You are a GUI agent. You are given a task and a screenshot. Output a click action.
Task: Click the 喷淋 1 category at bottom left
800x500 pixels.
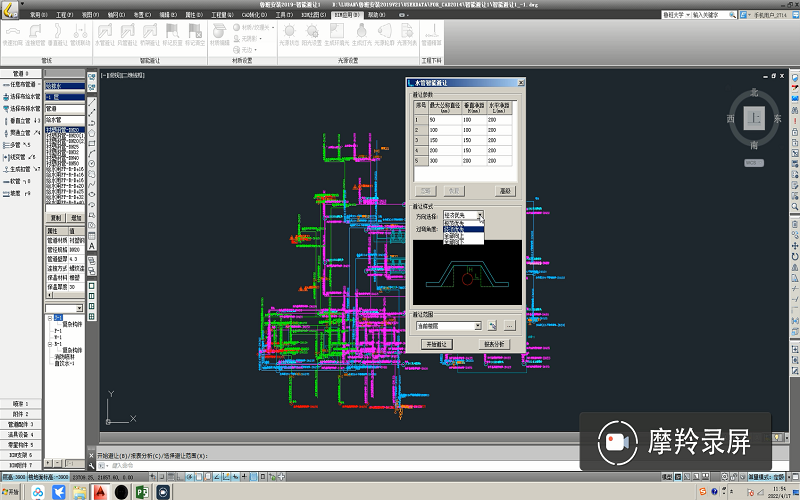tap(21, 404)
